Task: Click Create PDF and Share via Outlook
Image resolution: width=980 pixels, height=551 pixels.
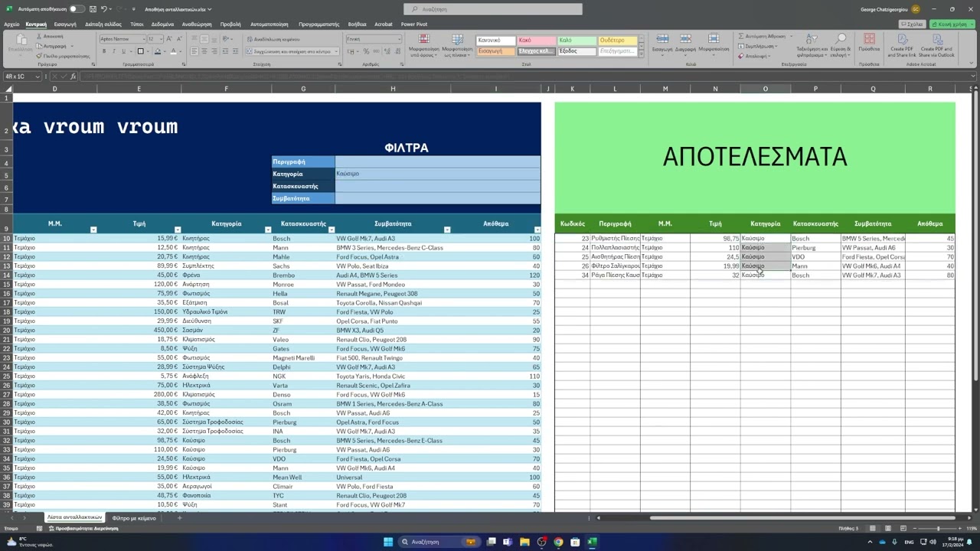Action: (x=936, y=45)
